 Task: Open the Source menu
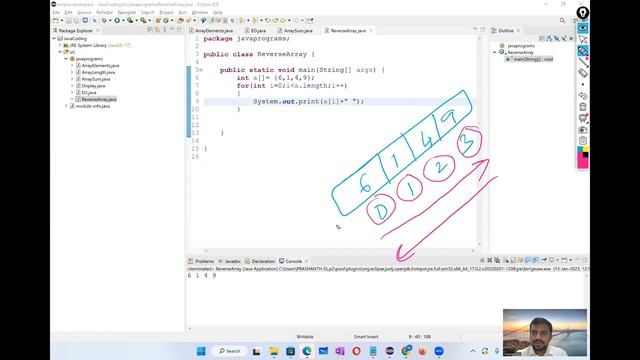click(84, 12)
